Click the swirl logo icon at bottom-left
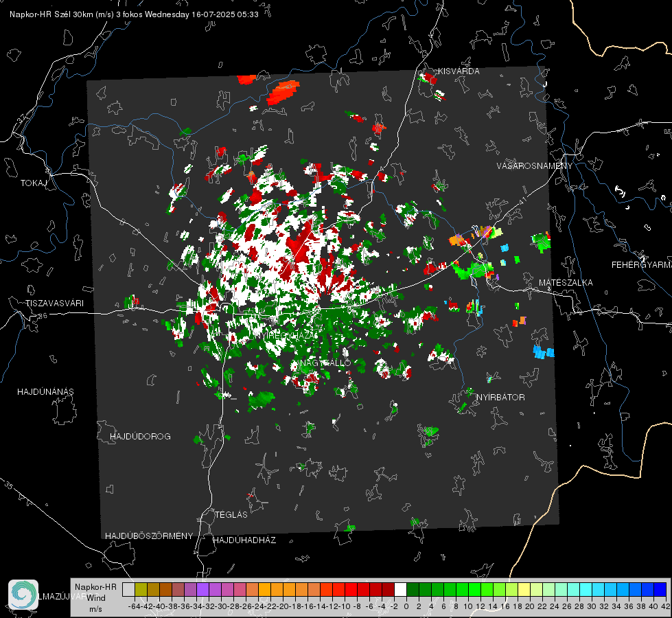672x618 pixels. (23, 595)
